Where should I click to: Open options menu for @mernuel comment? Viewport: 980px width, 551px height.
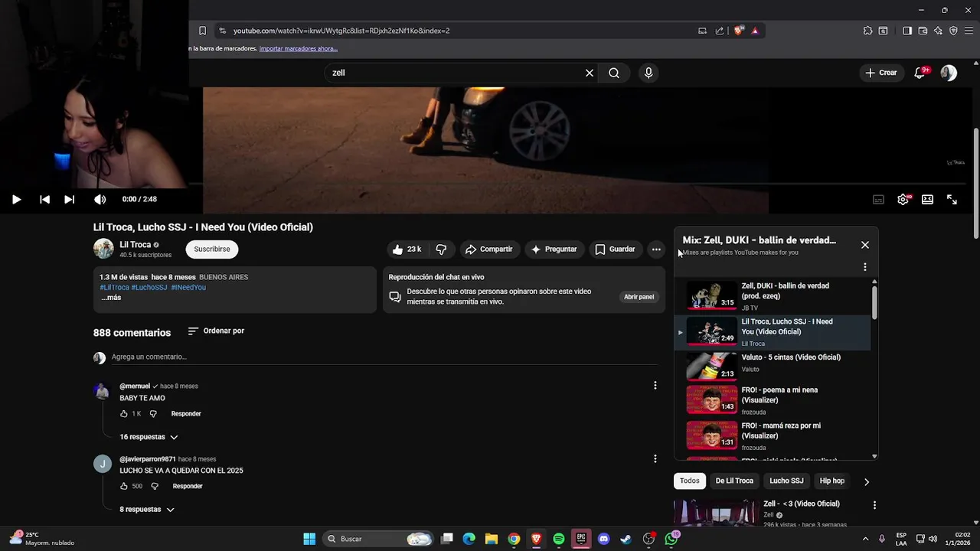pyautogui.click(x=655, y=386)
